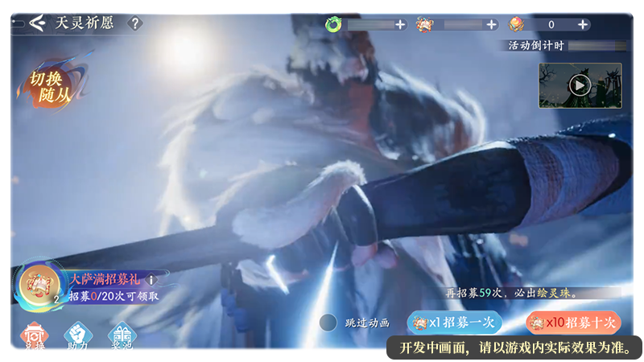Open the 助力 assist icon
Image resolution: width=644 pixels, height=362 pixels.
(x=78, y=335)
